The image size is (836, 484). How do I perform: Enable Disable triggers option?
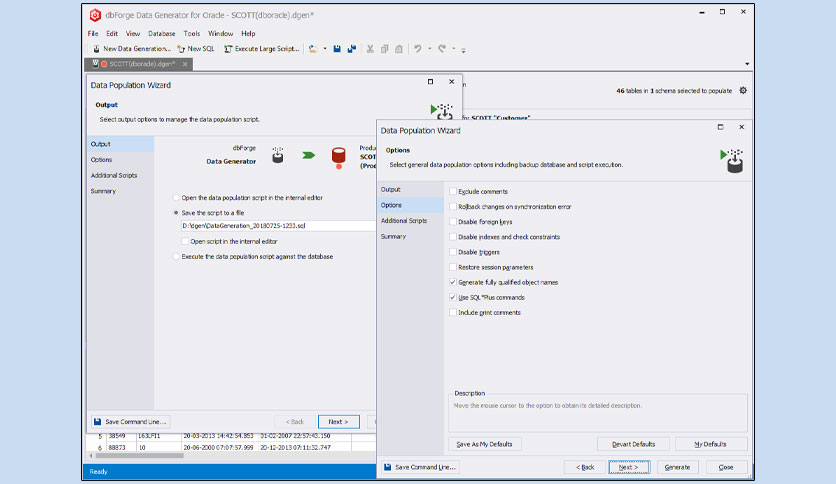click(x=453, y=252)
